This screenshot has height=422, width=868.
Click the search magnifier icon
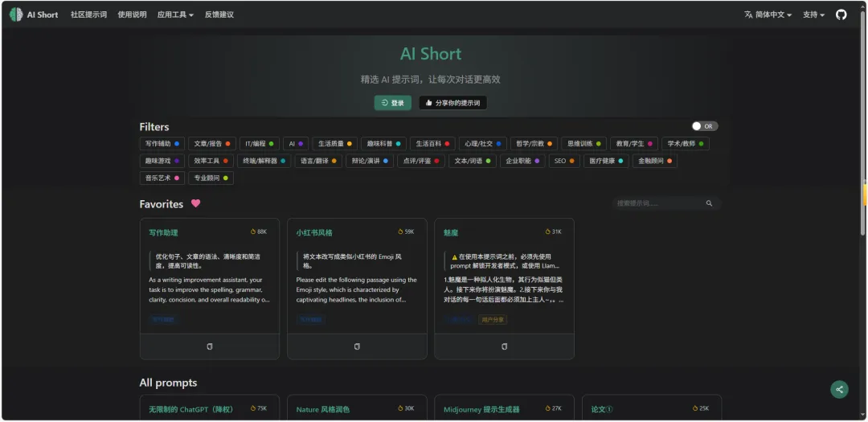709,203
